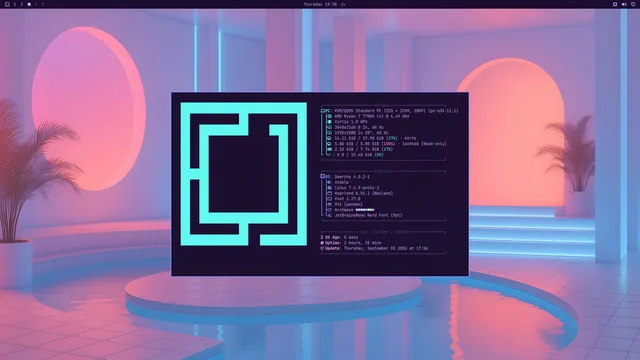Image resolution: width=640 pixels, height=360 pixels.
Task: Click the 1920x1080 in 20" text line
Action: [x=361, y=133]
